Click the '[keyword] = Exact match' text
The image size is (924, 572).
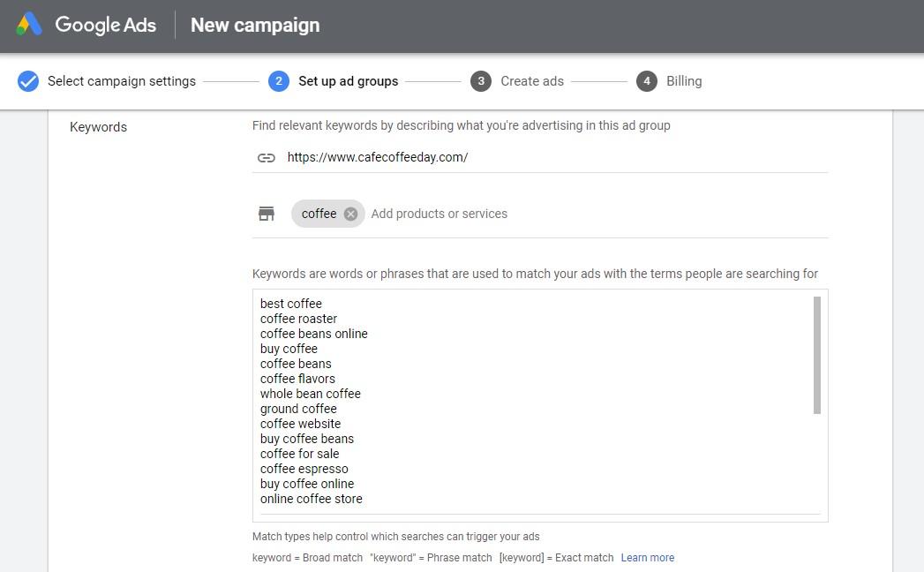556,558
